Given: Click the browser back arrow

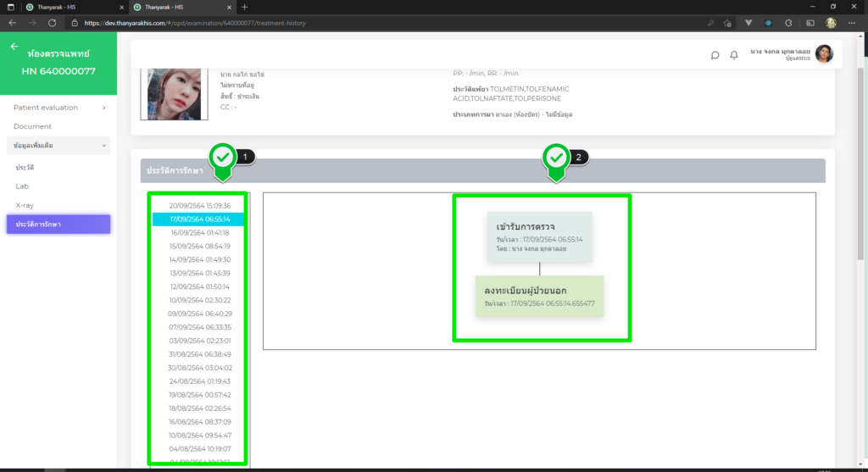Looking at the screenshot, I should [x=12, y=23].
